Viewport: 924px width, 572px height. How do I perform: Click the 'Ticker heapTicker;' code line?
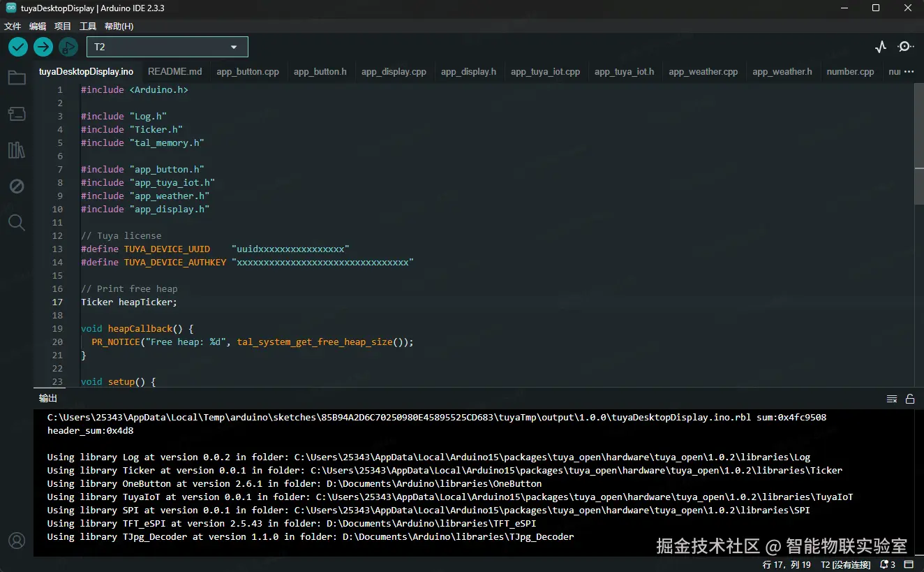tap(129, 302)
